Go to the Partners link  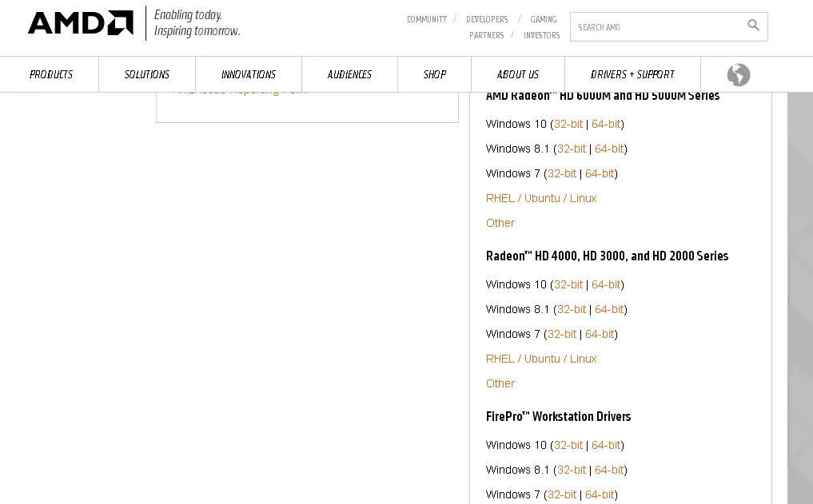[486, 35]
